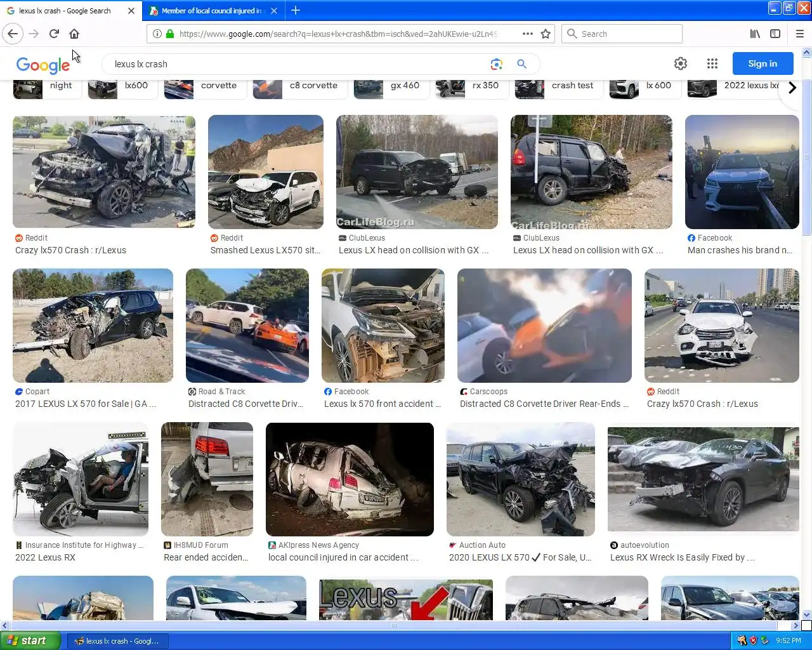Open autoevolution Lexus RX Wreck image

click(x=704, y=479)
